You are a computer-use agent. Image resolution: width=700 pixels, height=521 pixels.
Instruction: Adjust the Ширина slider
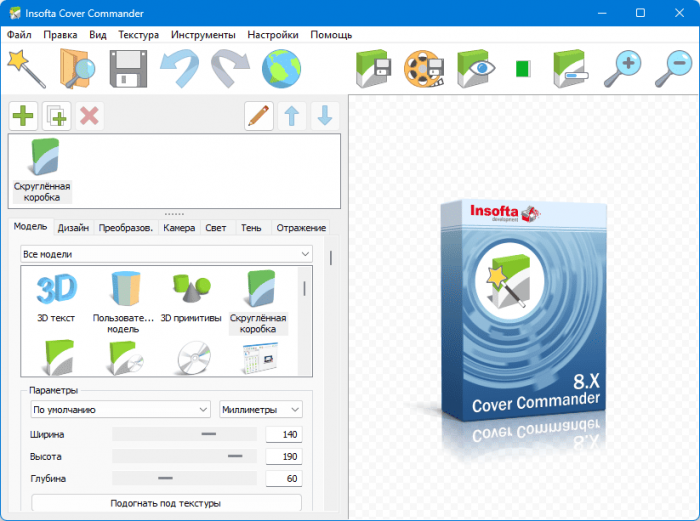(184, 434)
